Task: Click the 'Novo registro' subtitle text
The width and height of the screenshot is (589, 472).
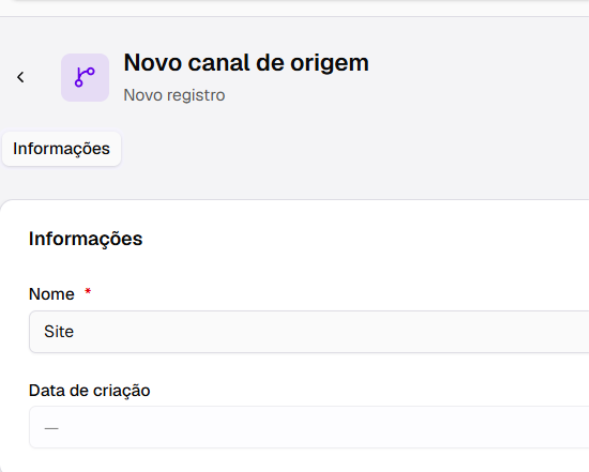Action: point(174,95)
